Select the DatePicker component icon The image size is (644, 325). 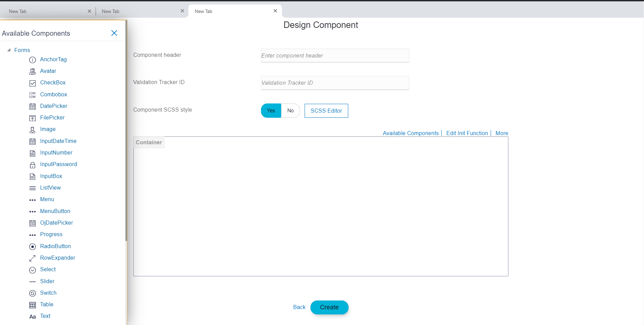click(32, 106)
